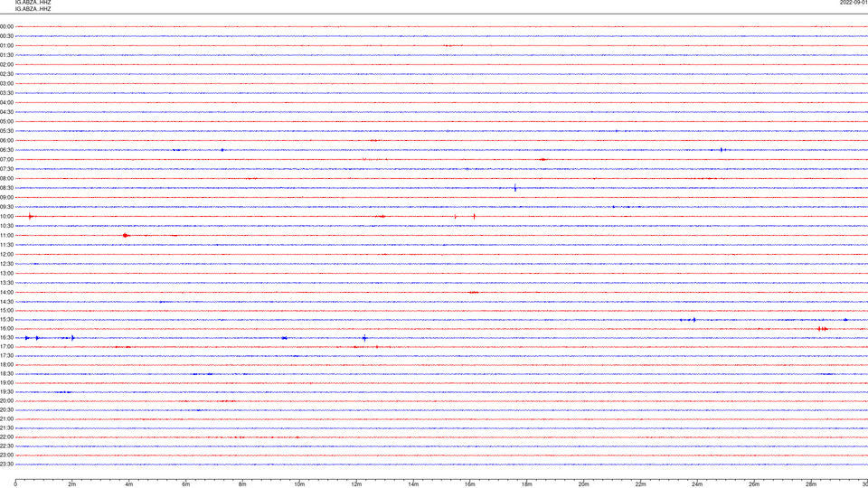Select the 16:00 row label
This screenshot has width=868, height=488.
pyautogui.click(x=6, y=329)
